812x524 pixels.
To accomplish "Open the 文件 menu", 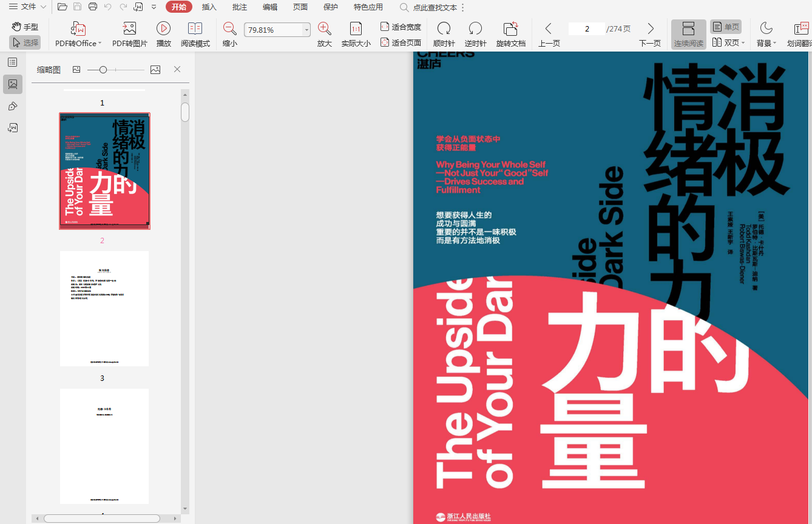I will pos(27,7).
